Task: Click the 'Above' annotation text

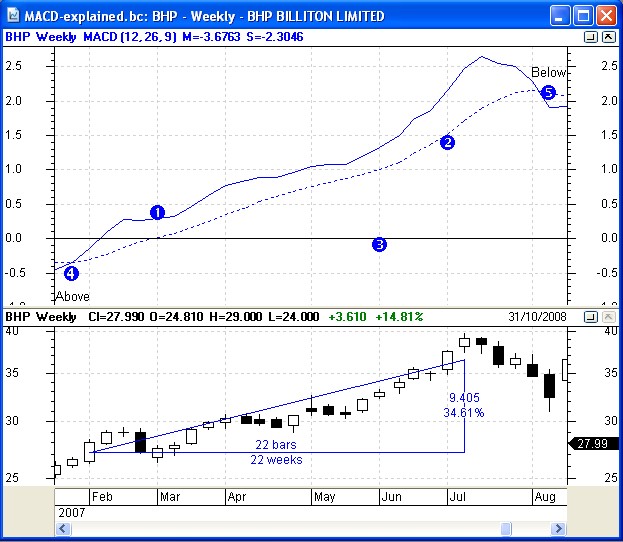Action: tap(73, 296)
